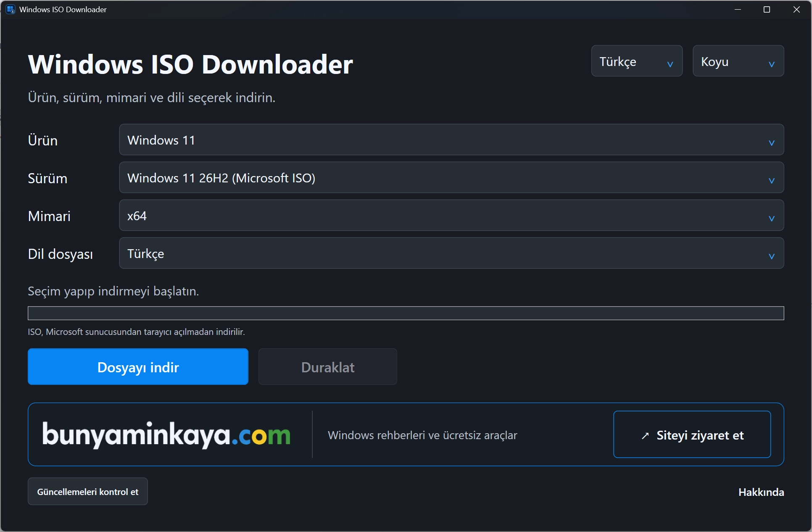
Task: Click the bunyaminkaya.com logo
Action: click(x=166, y=435)
